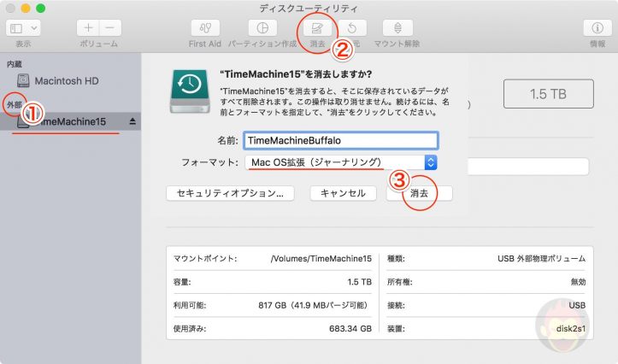Click the 無効 value in the 所有権 row
Image resolution: width=618 pixels, height=364 pixels.
pos(578,282)
